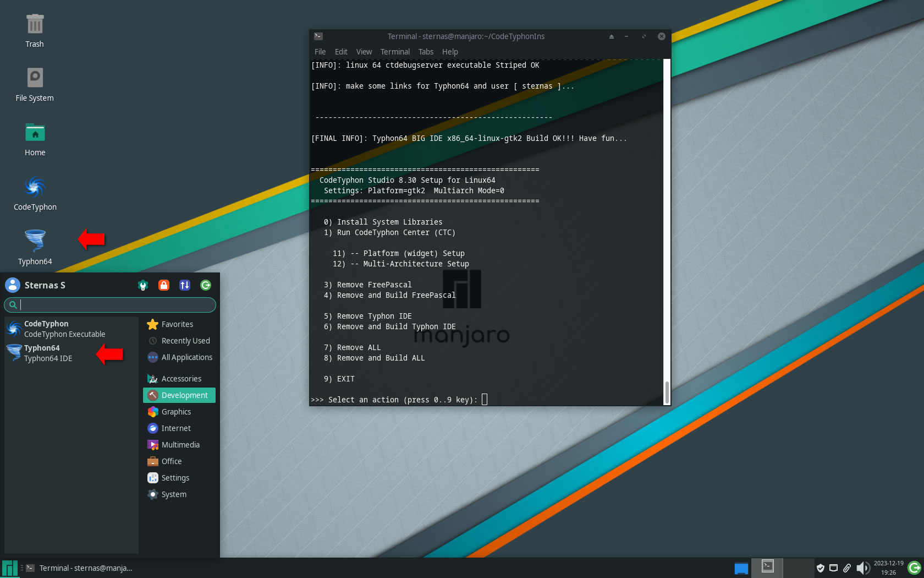Viewport: 924px width, 578px height.
Task: Open Multimedia category
Action: 179,445
